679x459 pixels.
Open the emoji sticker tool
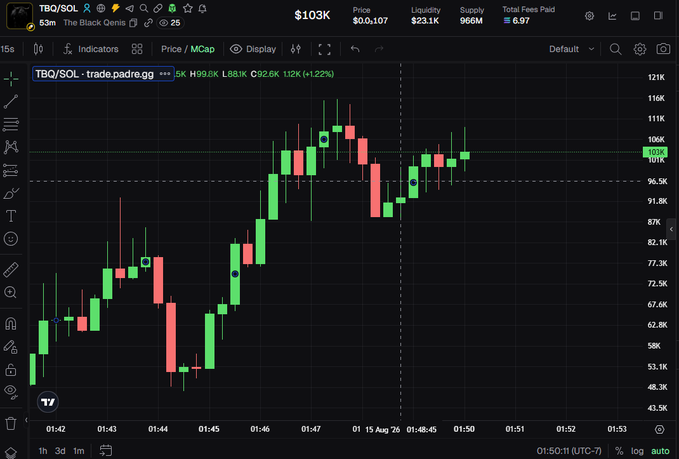(11, 239)
